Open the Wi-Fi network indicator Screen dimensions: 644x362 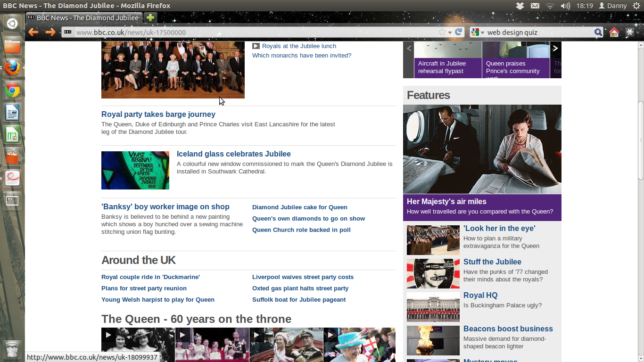click(x=550, y=6)
